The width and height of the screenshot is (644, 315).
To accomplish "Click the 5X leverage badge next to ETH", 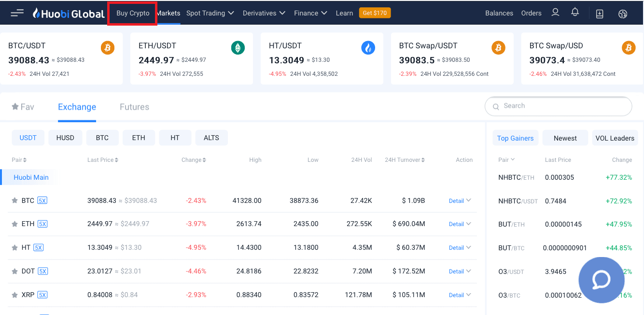I will [42, 224].
